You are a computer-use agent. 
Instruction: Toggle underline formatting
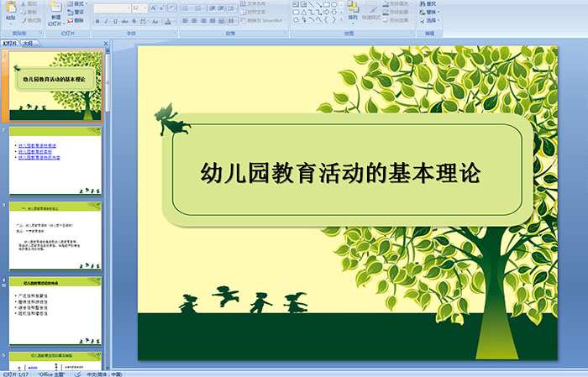pyautogui.click(x=115, y=21)
